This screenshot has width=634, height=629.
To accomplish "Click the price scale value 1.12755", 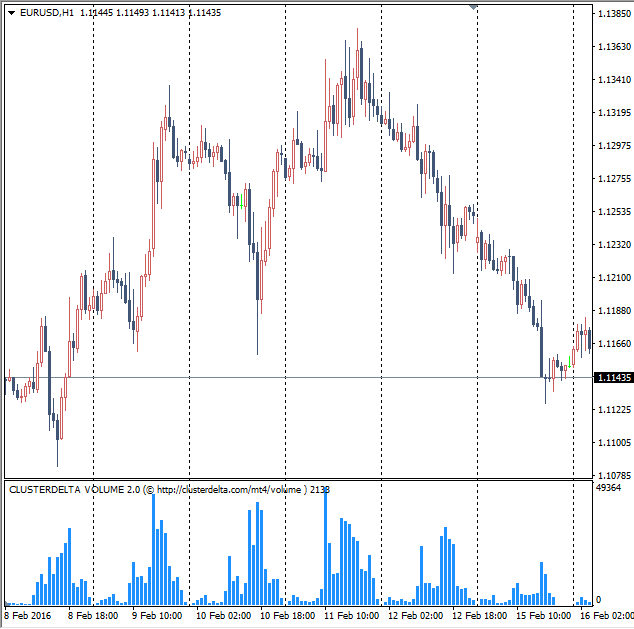I will tap(614, 179).
